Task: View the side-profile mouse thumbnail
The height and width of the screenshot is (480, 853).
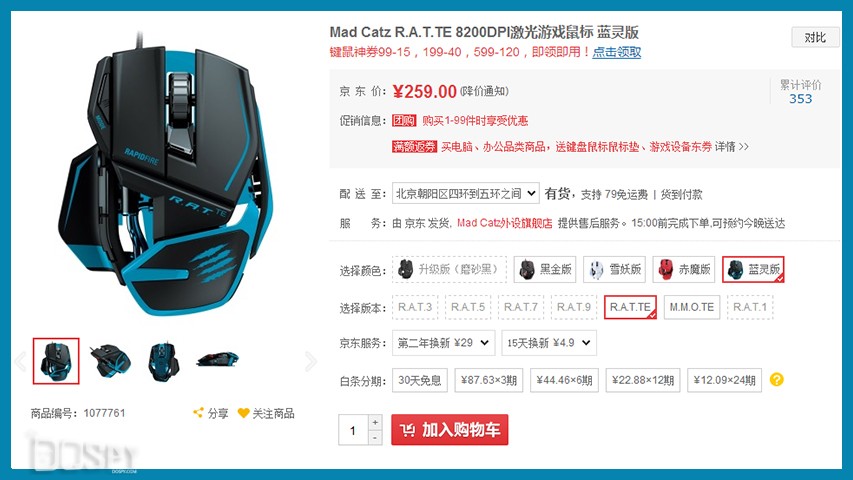Action: [x=217, y=359]
